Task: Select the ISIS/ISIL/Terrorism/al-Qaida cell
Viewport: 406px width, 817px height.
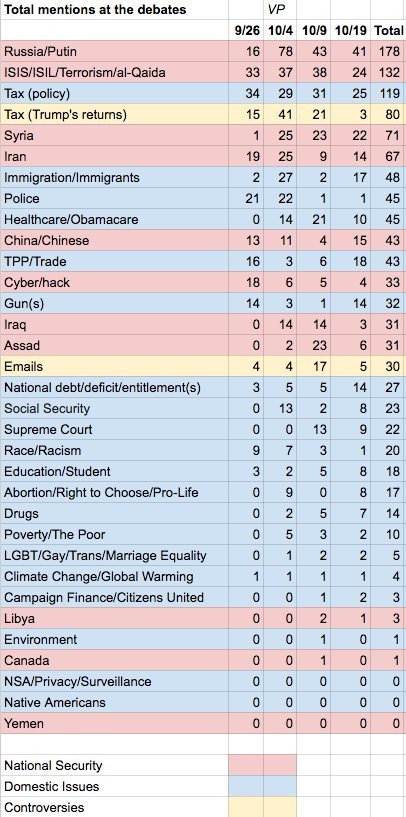Action: (x=114, y=72)
